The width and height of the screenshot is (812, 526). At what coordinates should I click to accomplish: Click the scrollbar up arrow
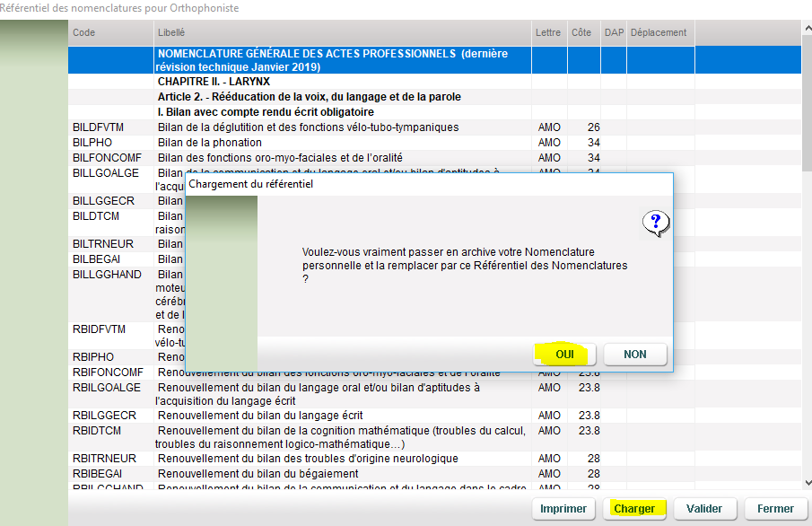point(807,28)
